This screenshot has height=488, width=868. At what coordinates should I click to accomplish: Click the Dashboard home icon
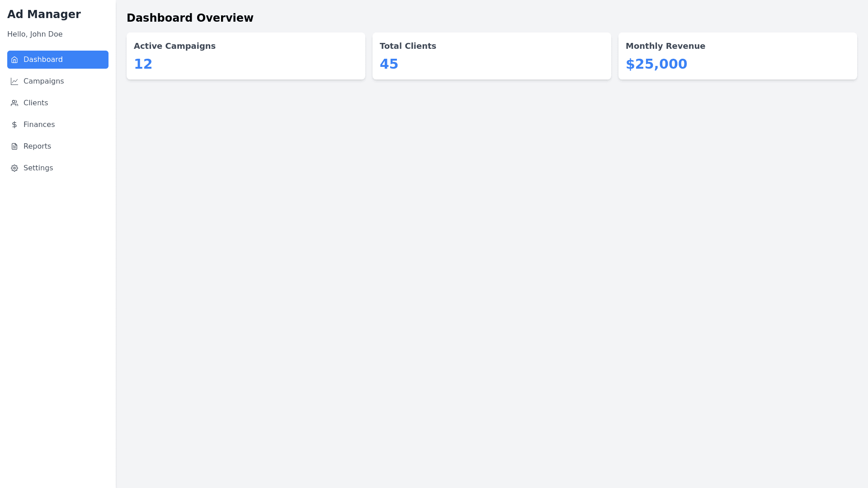point(14,60)
